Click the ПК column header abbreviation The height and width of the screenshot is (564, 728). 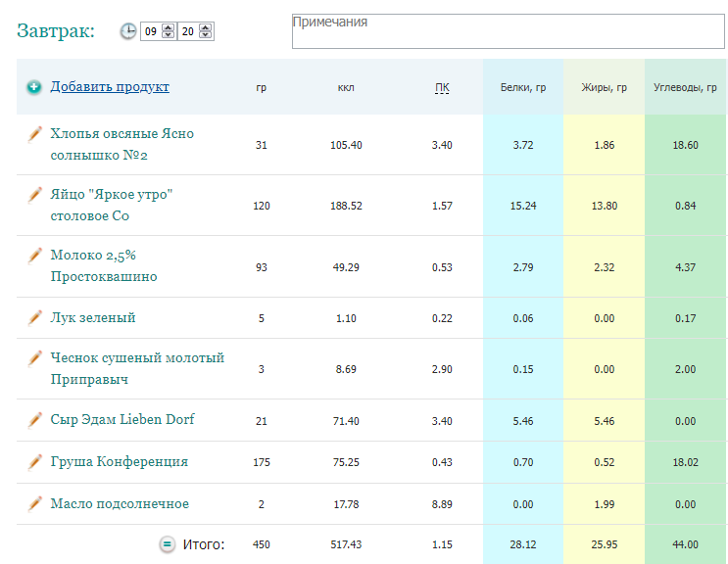point(442,88)
